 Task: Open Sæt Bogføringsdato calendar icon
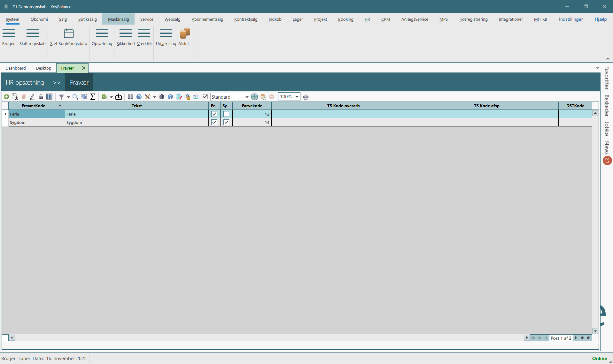point(69,34)
